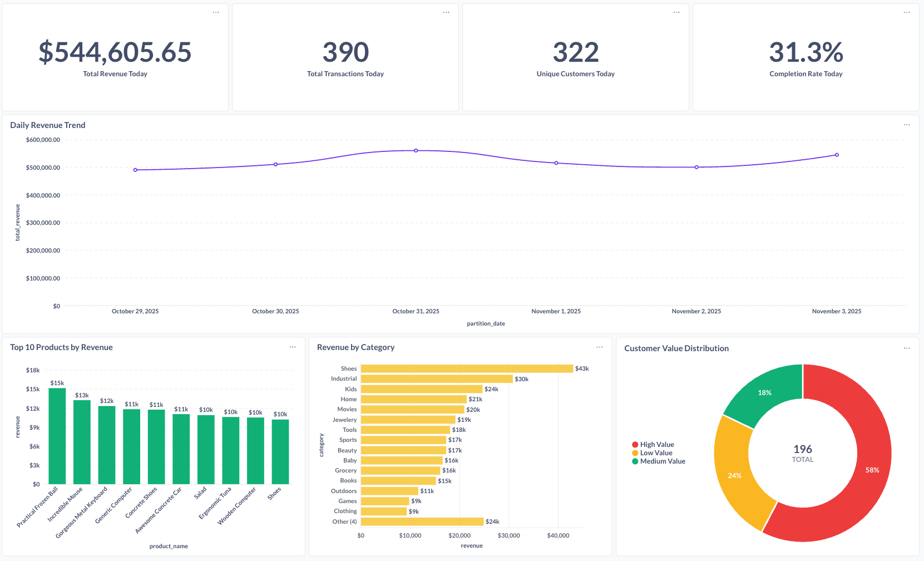Open the Completion Rate Today card ellipsis menu

tap(907, 12)
